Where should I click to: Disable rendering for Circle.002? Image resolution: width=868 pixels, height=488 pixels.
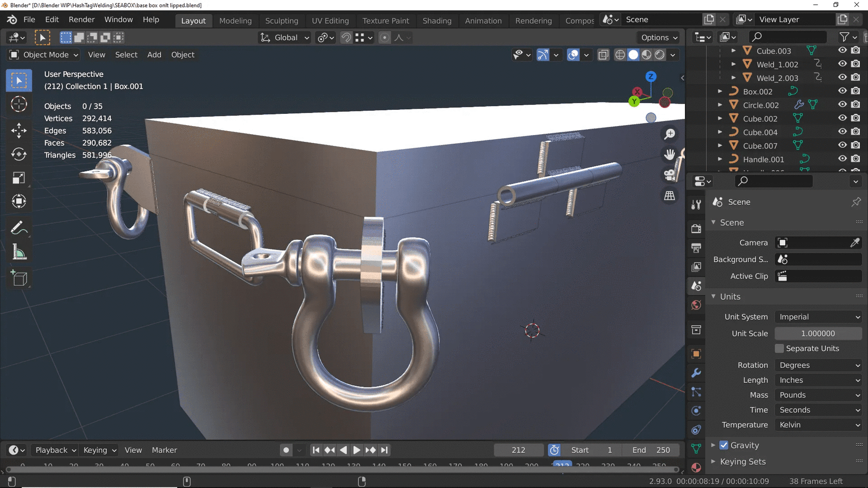pyautogui.click(x=856, y=105)
